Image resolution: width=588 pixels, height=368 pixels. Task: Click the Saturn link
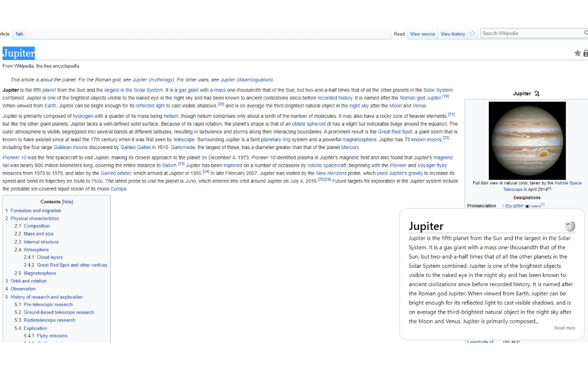click(169, 166)
